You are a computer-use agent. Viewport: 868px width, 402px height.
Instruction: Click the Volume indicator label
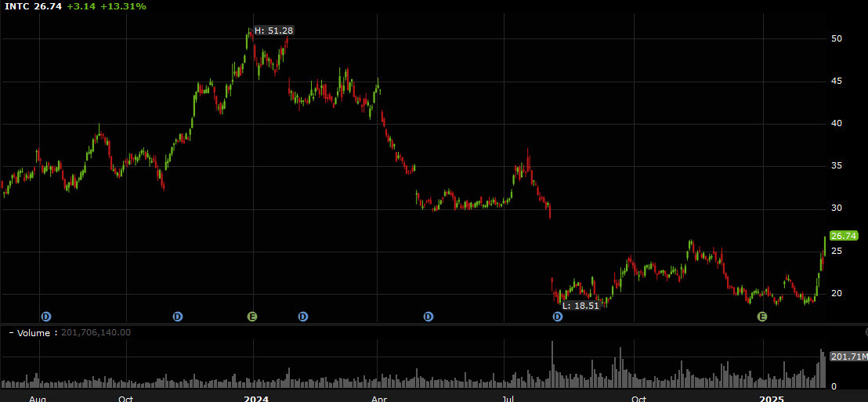point(33,333)
